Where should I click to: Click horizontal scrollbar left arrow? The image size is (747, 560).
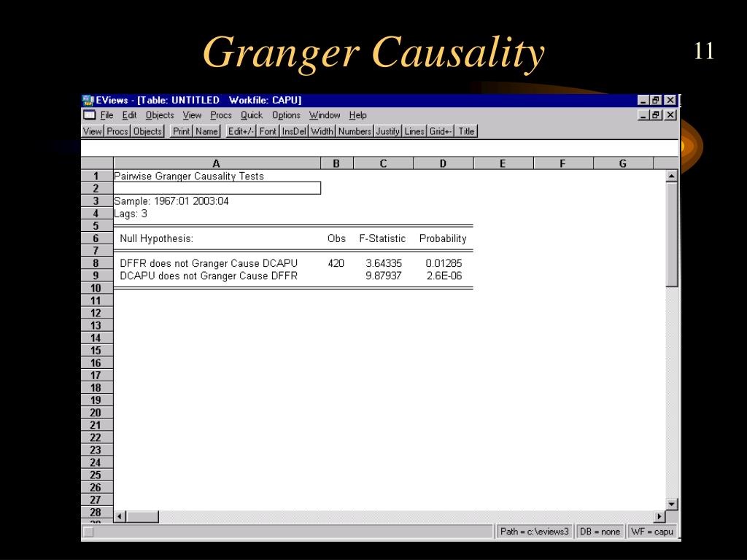120,517
